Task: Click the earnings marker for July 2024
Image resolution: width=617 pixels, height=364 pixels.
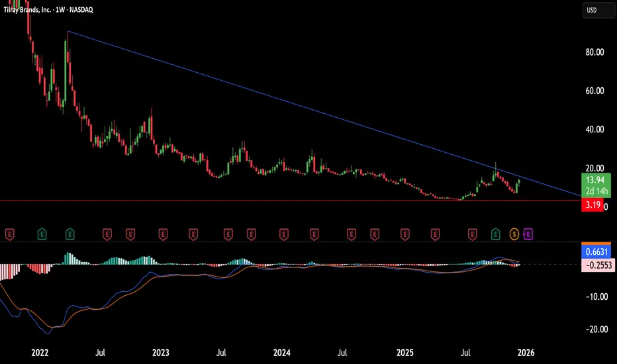Action: pos(351,234)
